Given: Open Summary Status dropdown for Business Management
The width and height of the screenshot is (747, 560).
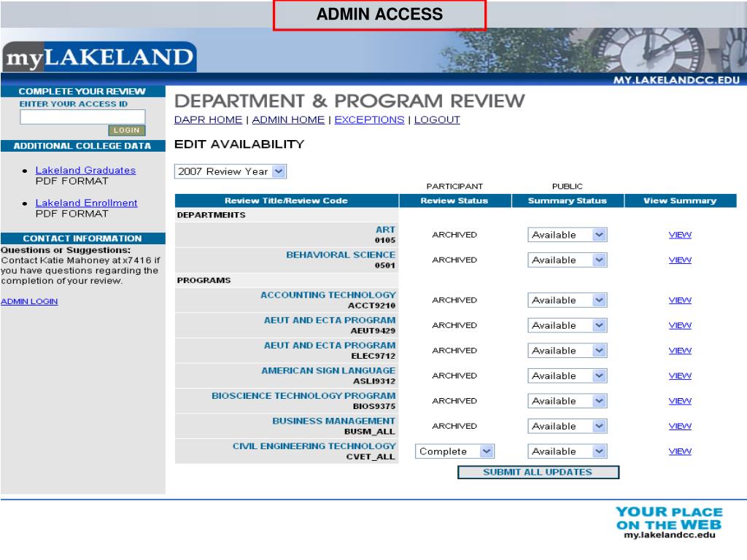Looking at the screenshot, I should point(567,426).
